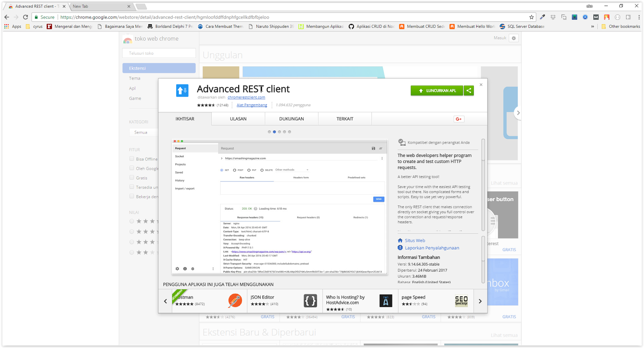The image size is (644, 348).
Task: Bookmark this page with the star icon
Action: pyautogui.click(x=531, y=17)
